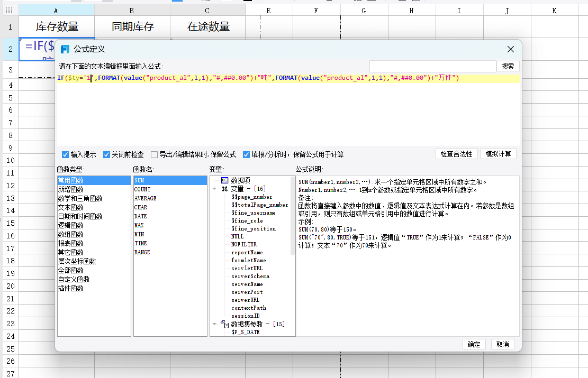
Task: Click the 变量 node icon in tree
Action: click(x=225, y=189)
